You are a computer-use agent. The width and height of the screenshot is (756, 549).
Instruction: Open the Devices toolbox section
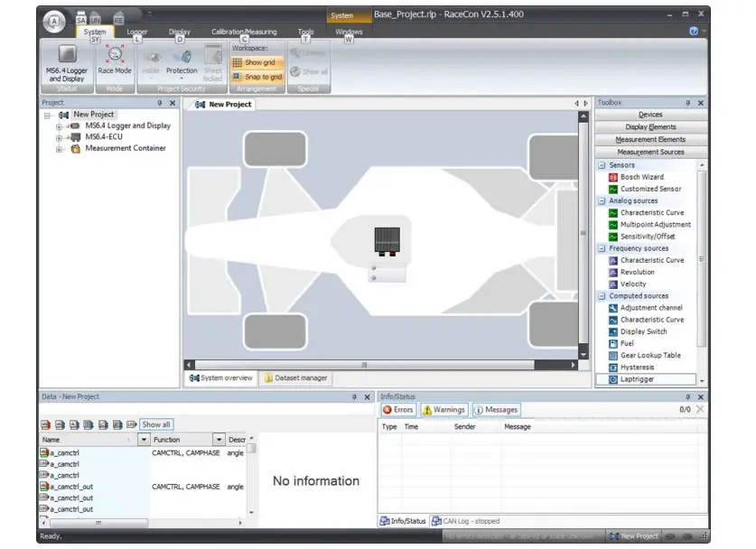[x=650, y=115]
